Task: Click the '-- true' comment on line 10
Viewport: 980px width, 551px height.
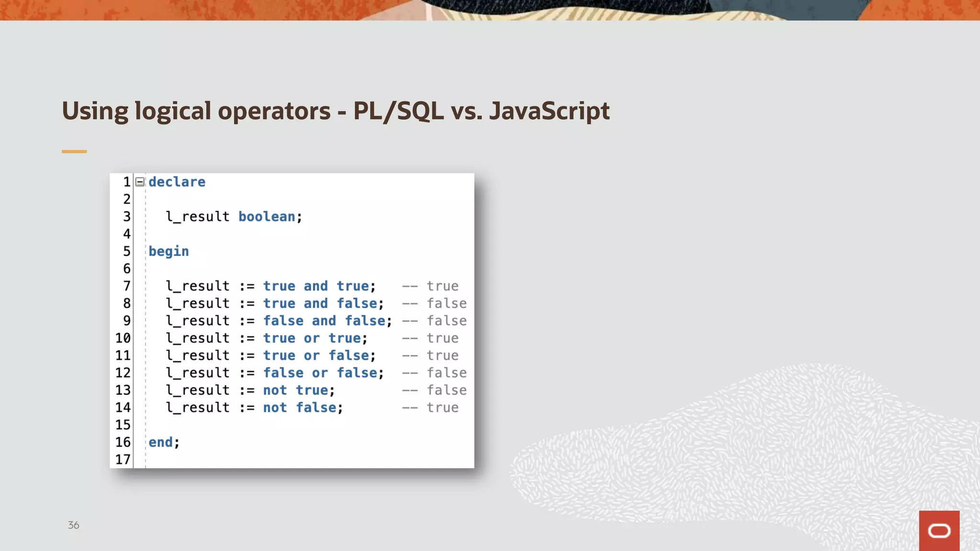Action: pyautogui.click(x=430, y=338)
